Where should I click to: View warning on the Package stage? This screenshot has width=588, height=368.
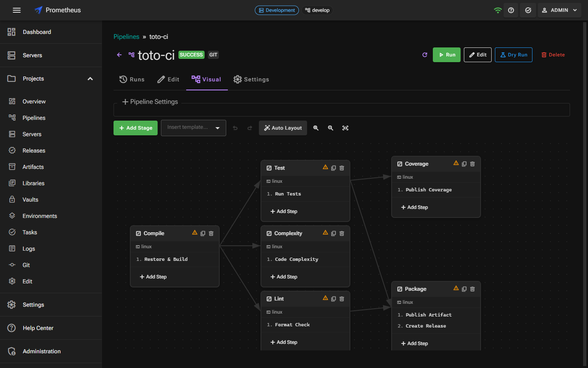(x=456, y=288)
